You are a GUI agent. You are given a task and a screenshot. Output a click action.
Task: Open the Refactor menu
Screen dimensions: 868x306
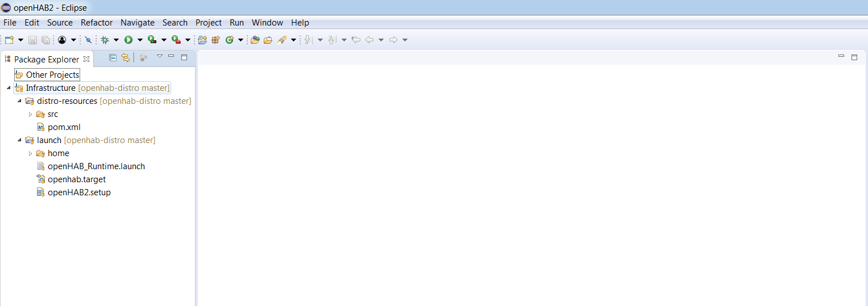coord(97,23)
